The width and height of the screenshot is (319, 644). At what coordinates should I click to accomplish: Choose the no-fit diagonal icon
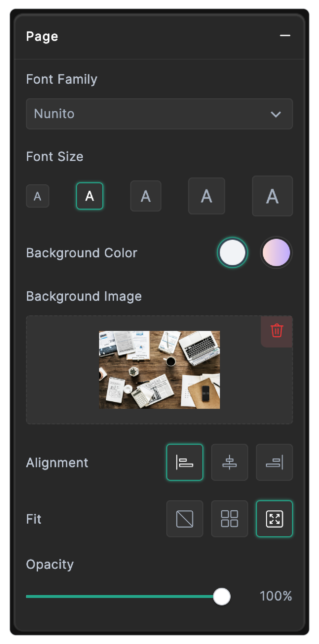(185, 519)
